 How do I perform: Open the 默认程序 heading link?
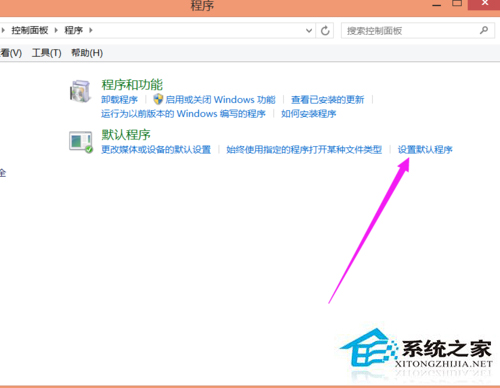pyautogui.click(x=126, y=135)
